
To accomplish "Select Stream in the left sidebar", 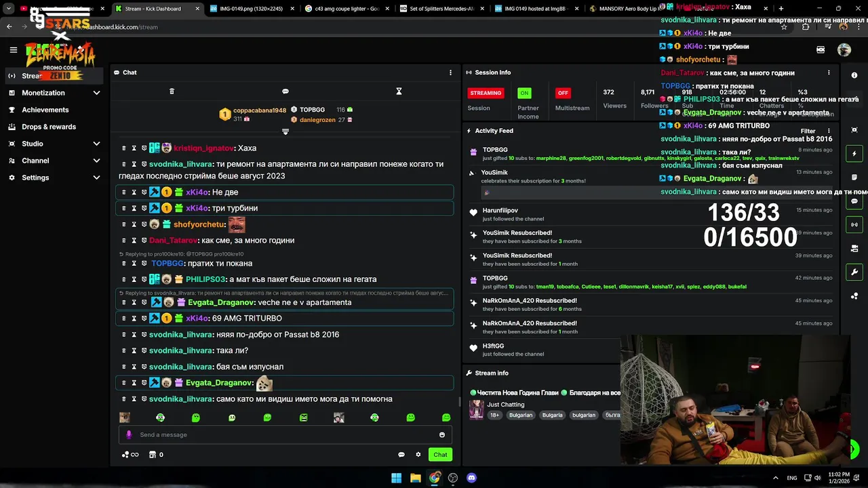I will [54, 76].
